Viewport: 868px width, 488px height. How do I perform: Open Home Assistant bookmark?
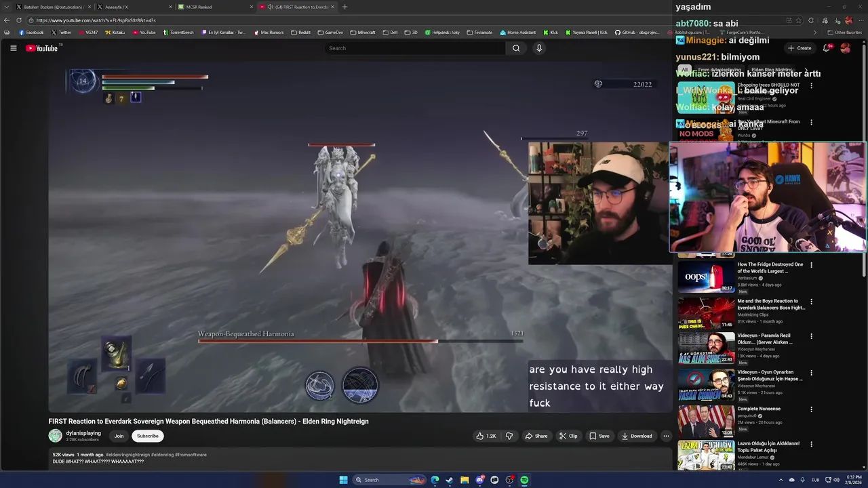(517, 33)
